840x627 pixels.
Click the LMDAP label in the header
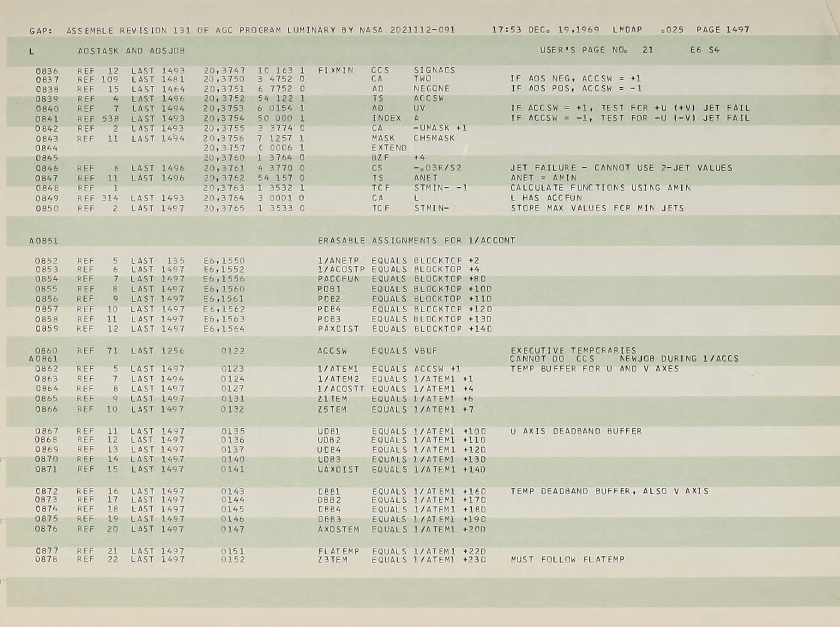627,29
